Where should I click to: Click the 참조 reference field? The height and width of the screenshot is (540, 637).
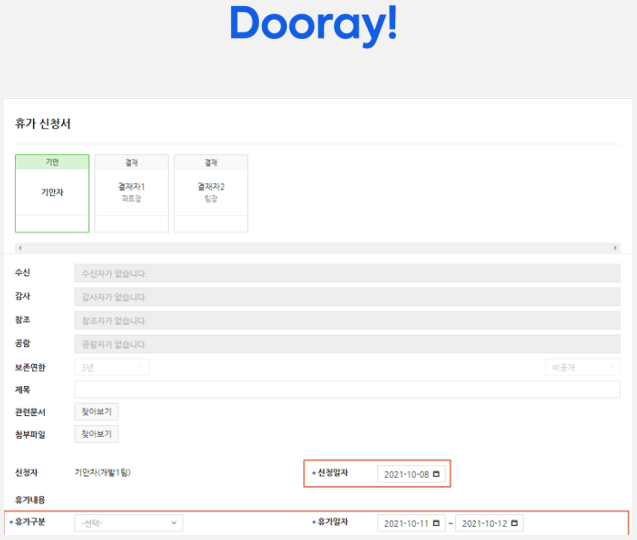click(347, 320)
